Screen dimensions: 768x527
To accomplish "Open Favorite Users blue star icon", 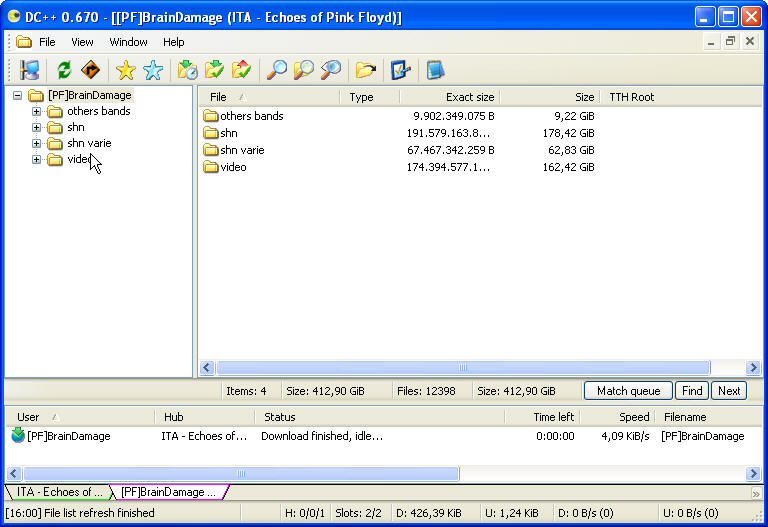I will (x=153, y=70).
